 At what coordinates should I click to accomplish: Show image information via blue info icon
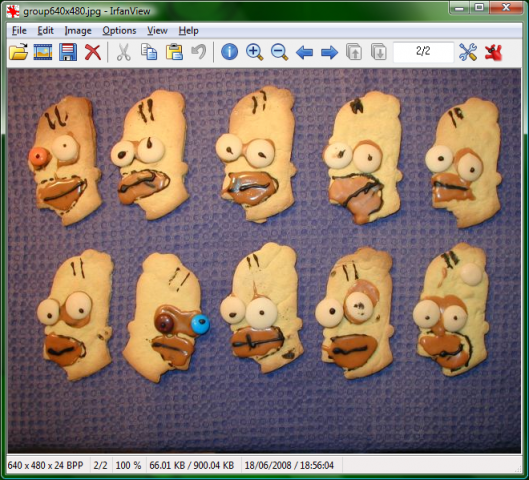229,52
